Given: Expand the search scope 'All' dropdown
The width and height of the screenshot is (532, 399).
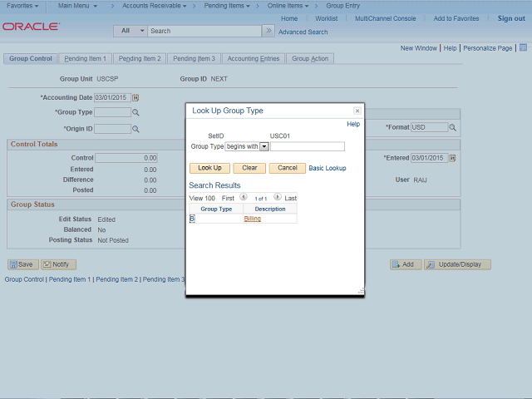Looking at the screenshot, I should 131,31.
